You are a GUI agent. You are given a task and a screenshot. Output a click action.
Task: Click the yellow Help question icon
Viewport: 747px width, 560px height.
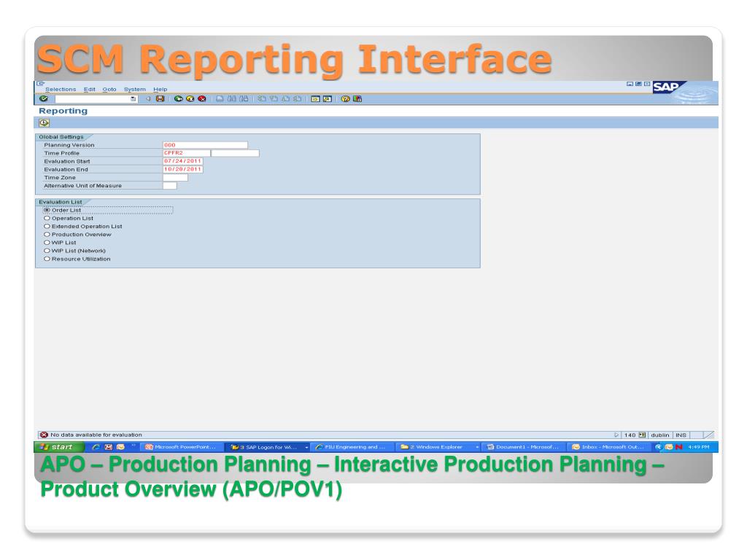click(345, 98)
